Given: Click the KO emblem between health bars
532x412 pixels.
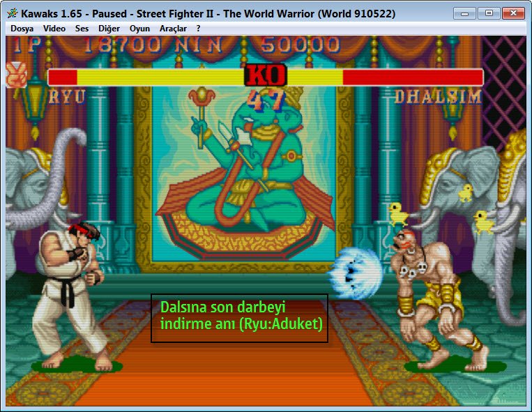Looking at the screenshot, I should [x=265, y=75].
